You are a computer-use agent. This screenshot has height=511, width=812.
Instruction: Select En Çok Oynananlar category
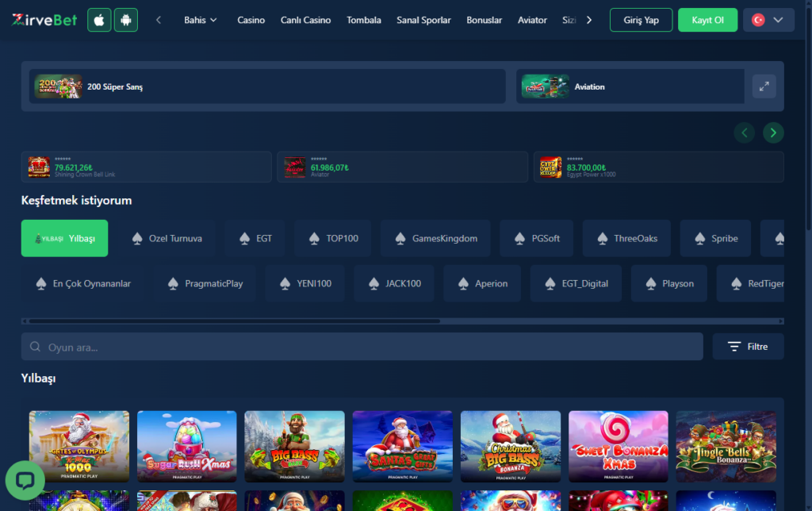pos(82,283)
